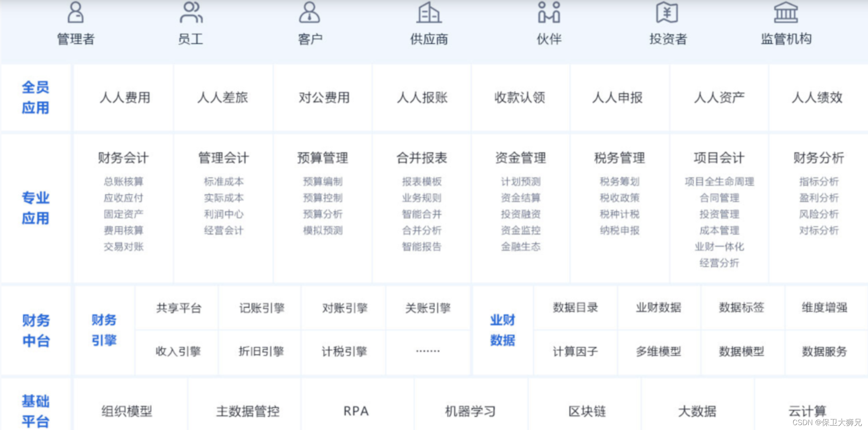Open the 对公费用 cell
The image size is (868, 430).
point(323,98)
